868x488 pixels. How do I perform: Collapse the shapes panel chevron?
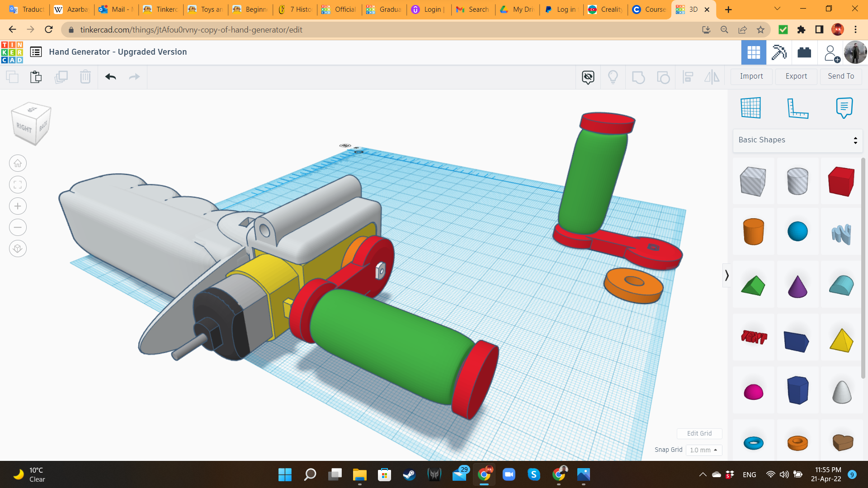coord(726,276)
